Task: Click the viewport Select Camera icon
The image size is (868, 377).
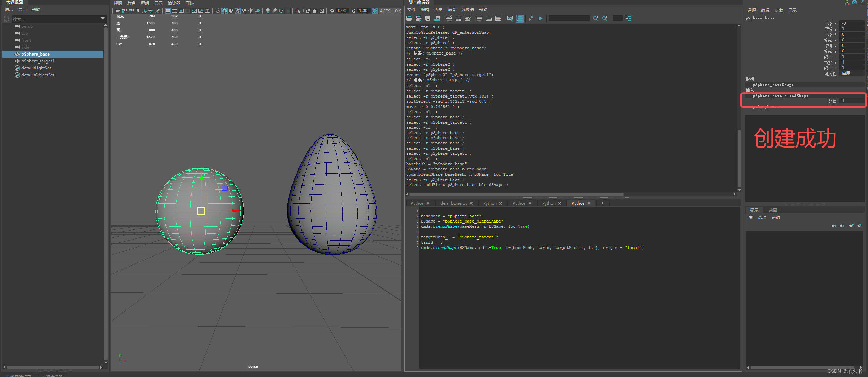Action: pyautogui.click(x=118, y=11)
